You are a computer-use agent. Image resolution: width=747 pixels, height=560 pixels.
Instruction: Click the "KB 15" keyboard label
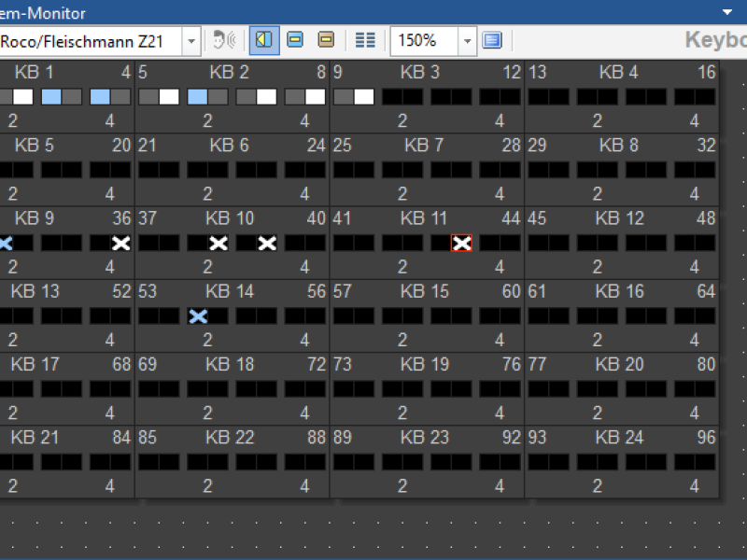(x=425, y=291)
